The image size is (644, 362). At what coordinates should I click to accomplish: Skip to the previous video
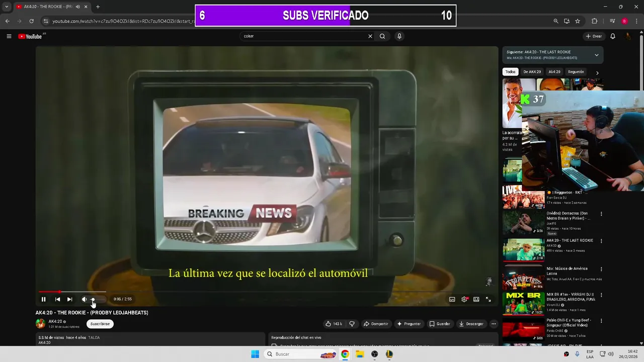coord(57,299)
